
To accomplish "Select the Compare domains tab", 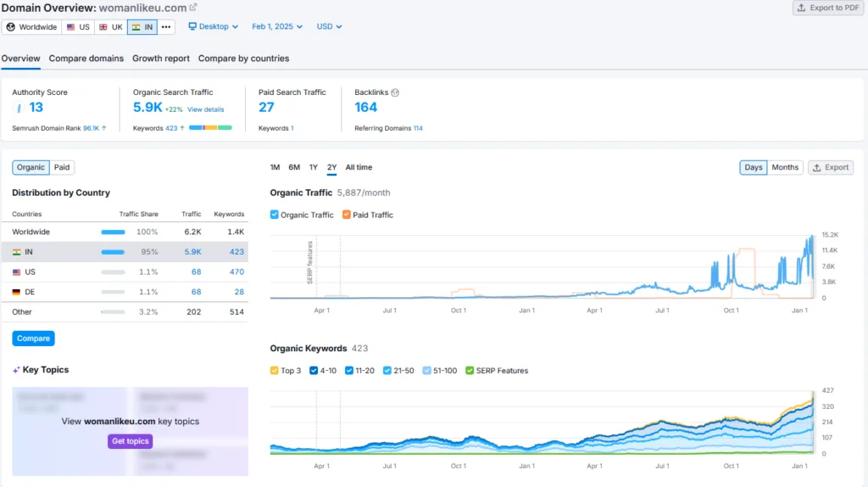I will tap(86, 59).
